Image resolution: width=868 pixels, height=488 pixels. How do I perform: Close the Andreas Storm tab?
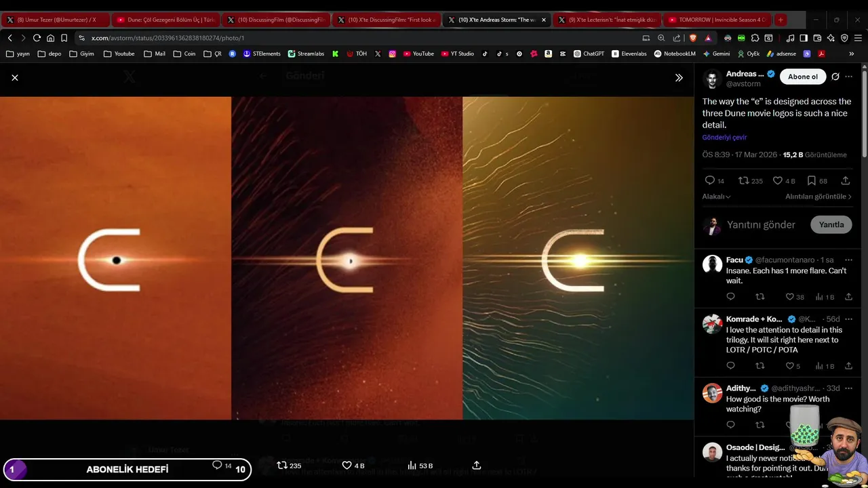point(543,20)
